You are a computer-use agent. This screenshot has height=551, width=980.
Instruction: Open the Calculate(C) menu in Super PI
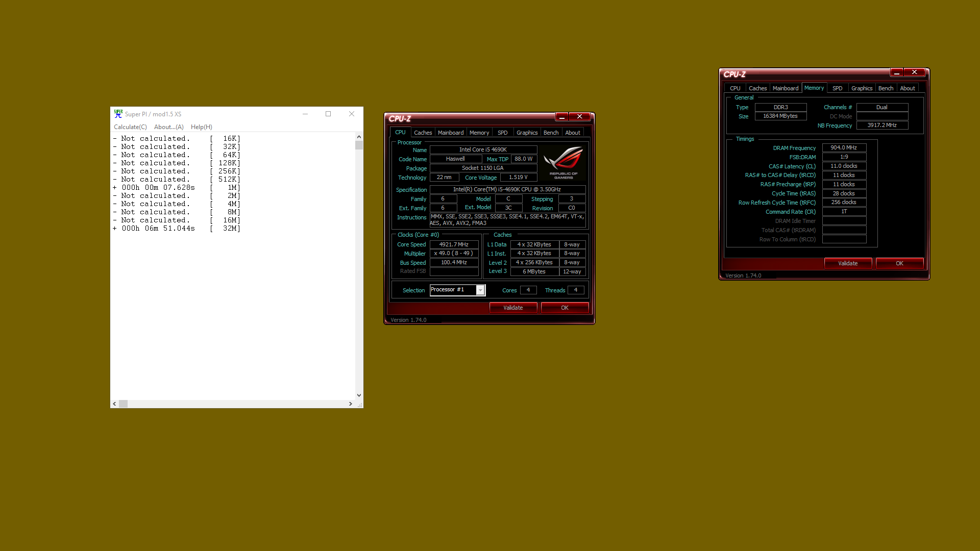(130, 127)
